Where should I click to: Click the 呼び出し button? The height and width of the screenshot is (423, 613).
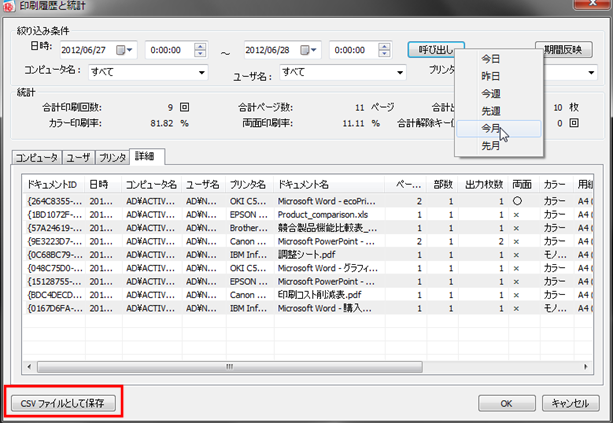click(436, 50)
